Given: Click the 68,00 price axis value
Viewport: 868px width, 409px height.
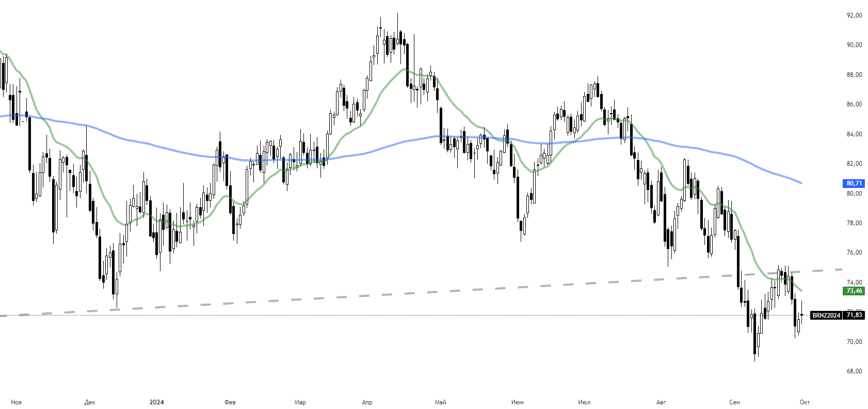Looking at the screenshot, I should 854,371.
